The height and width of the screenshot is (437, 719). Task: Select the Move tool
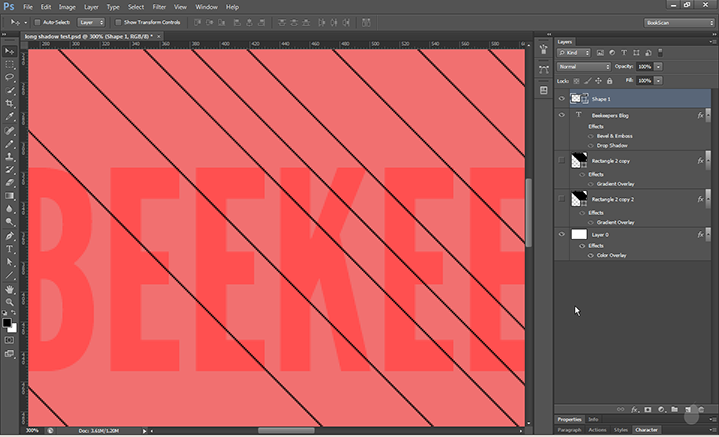pyautogui.click(x=10, y=50)
